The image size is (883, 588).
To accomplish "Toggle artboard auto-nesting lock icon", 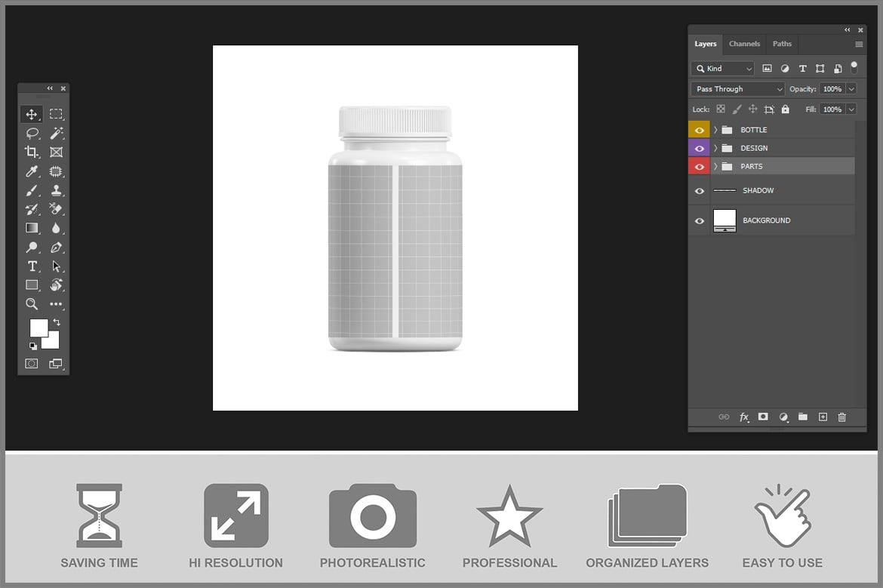I will tap(769, 109).
